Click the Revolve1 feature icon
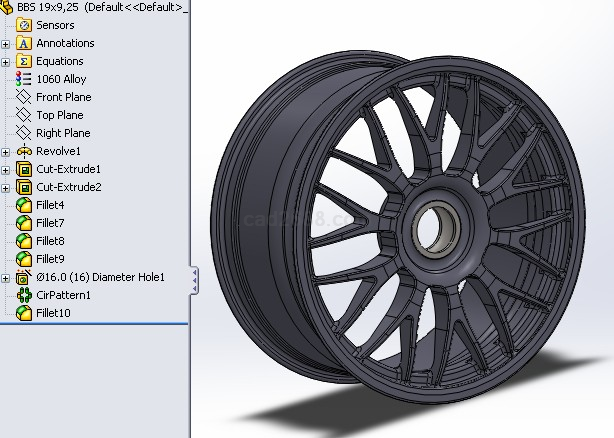614x438 pixels. [x=24, y=151]
